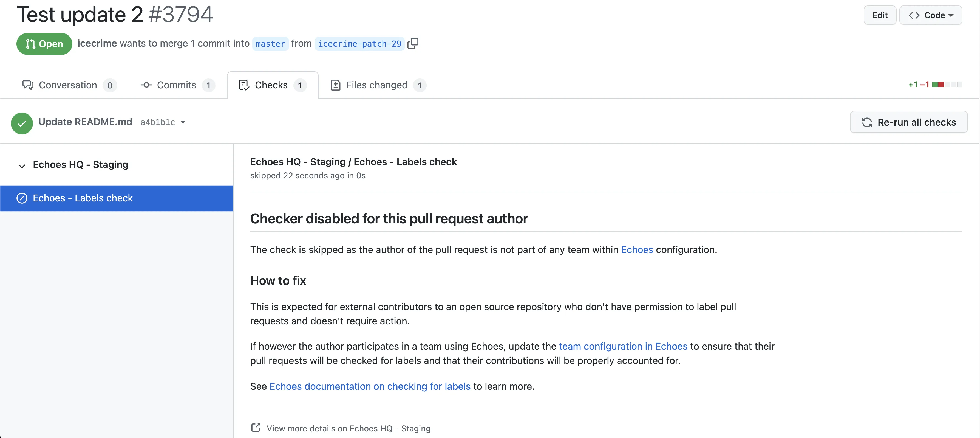Click the Commits tab commit icon

pos(146,85)
